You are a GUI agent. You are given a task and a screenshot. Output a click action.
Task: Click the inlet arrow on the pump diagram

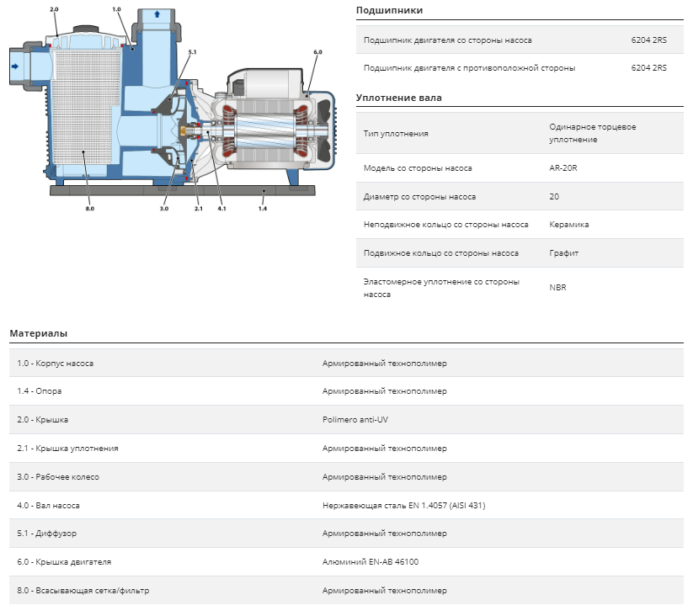pyautogui.click(x=14, y=66)
